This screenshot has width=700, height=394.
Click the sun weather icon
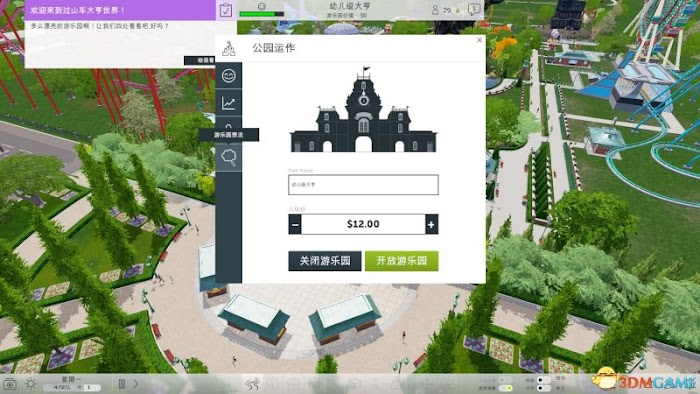pos(31,384)
